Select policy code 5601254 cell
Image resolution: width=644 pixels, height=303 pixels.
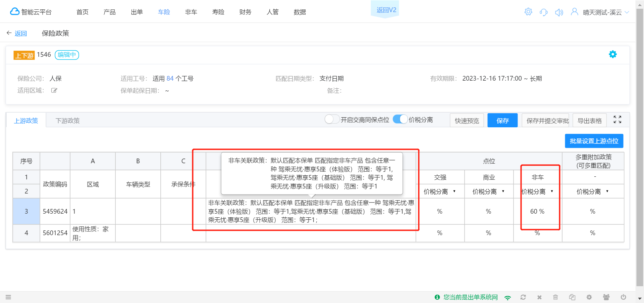(x=55, y=233)
